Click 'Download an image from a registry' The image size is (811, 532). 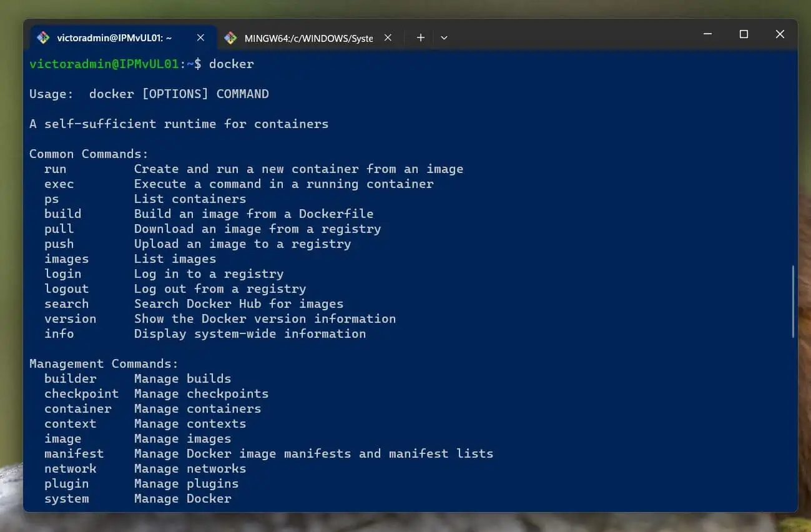point(258,229)
